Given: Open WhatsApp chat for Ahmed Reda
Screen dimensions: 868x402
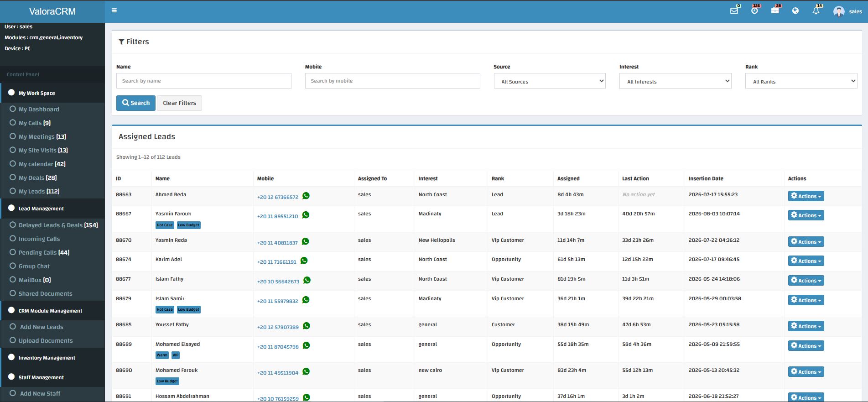Looking at the screenshot, I should pyautogui.click(x=306, y=196).
